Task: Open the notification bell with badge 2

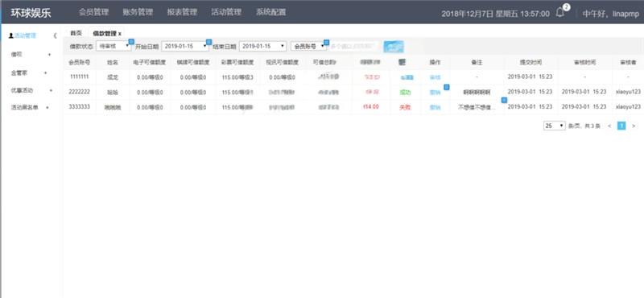Action: click(x=560, y=13)
